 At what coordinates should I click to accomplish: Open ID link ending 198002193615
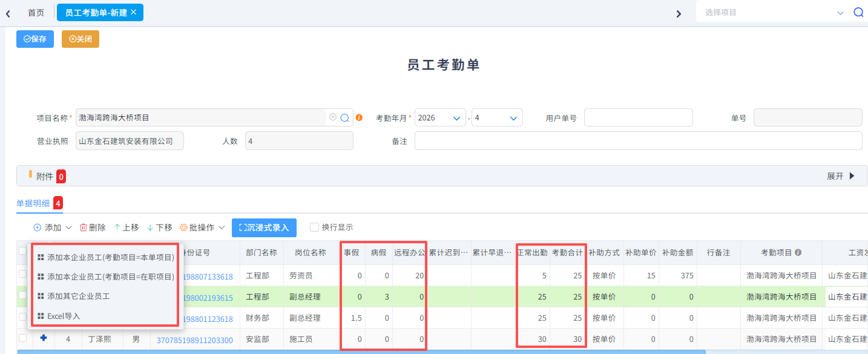click(x=208, y=298)
